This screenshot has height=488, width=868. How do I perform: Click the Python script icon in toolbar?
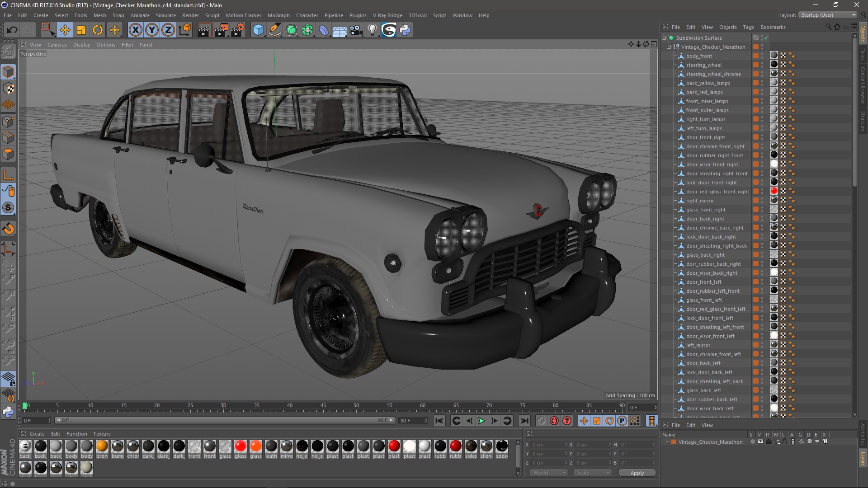tap(405, 30)
